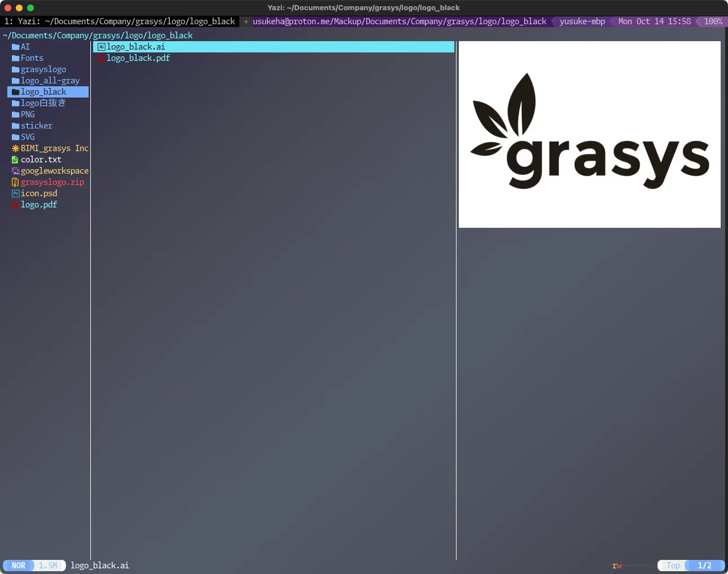Select the Fonts folder name

[32, 58]
